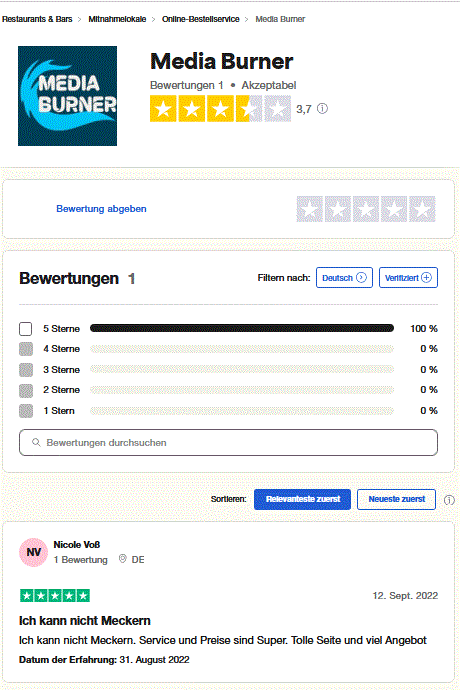Click the Bewertung abgeben link
This screenshot has height=690, width=460.
pyautogui.click(x=101, y=209)
